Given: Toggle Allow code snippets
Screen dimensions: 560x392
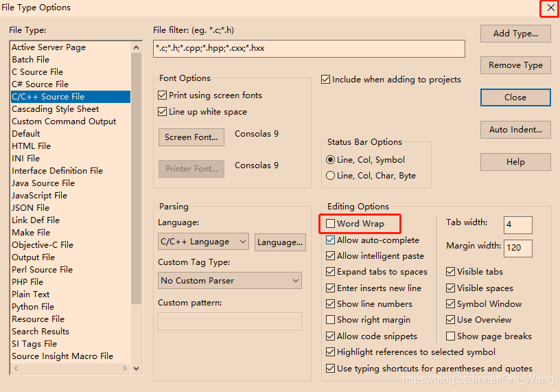Looking at the screenshot, I should [330, 336].
